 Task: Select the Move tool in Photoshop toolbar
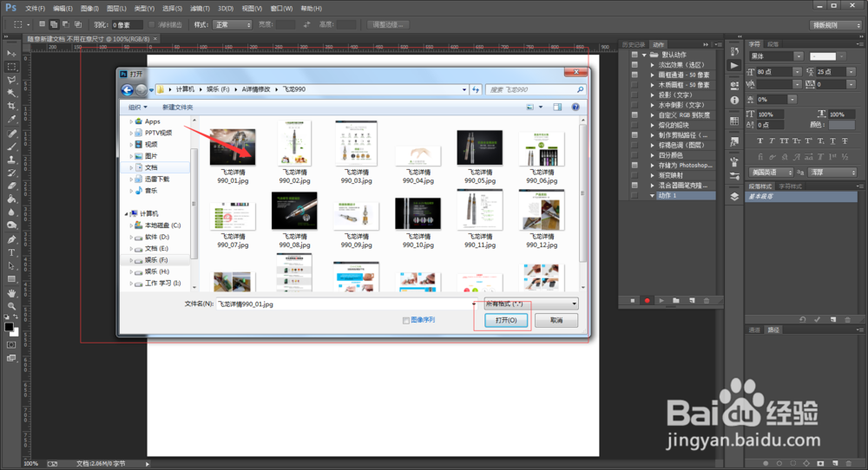point(11,54)
